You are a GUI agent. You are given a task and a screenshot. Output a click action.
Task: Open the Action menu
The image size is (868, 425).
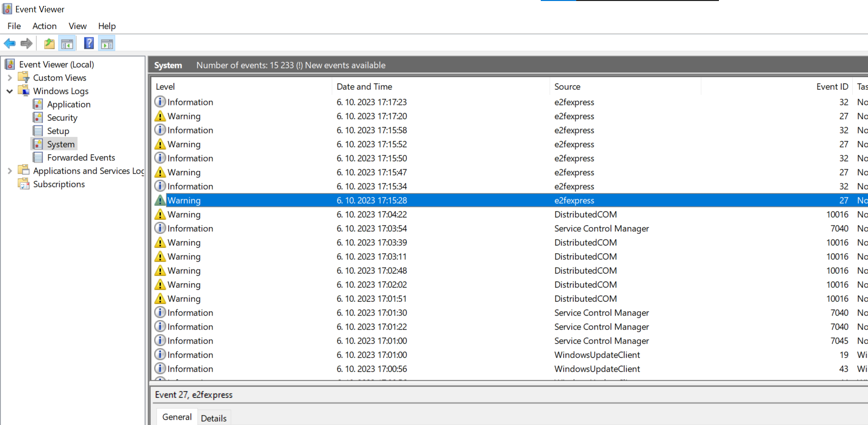(x=44, y=26)
